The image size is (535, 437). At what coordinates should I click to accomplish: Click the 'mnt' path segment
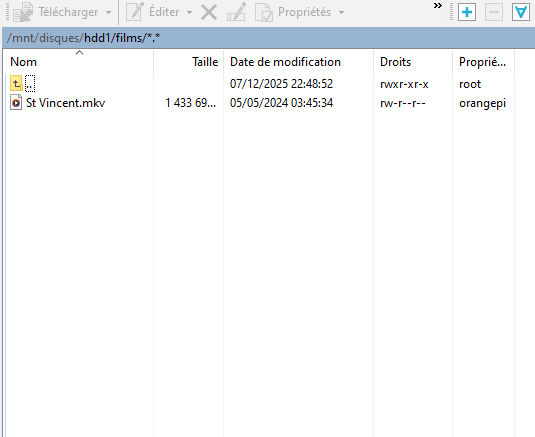point(23,38)
